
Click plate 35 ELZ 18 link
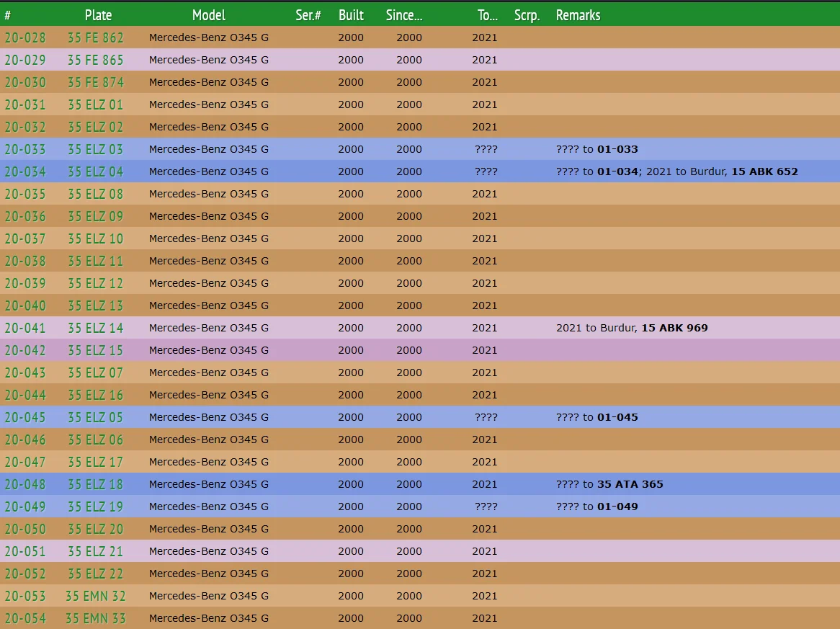coord(95,484)
